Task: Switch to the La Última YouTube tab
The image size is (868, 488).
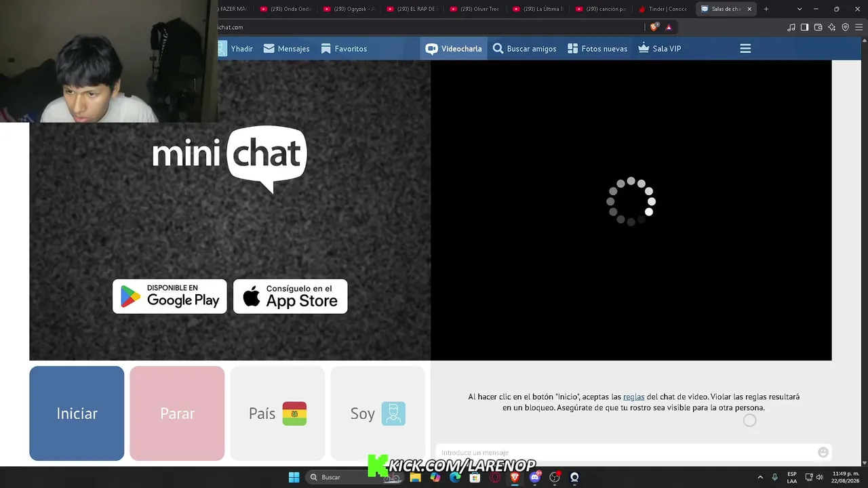Action: point(538,9)
